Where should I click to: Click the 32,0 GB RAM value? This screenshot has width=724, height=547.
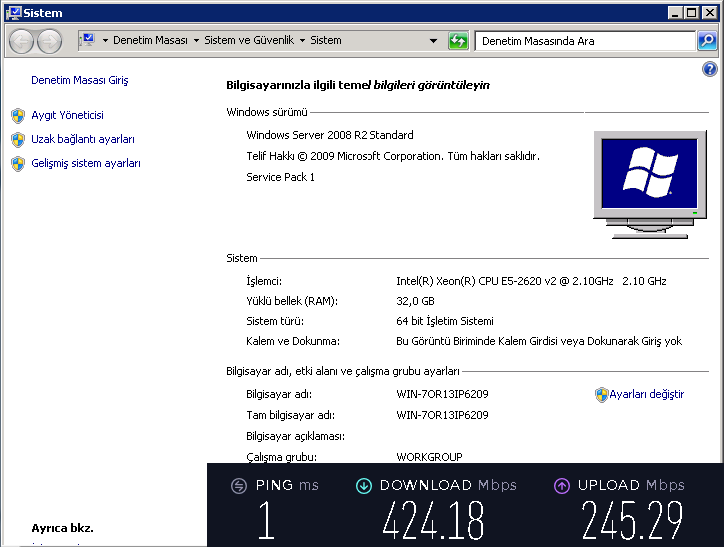(415, 301)
